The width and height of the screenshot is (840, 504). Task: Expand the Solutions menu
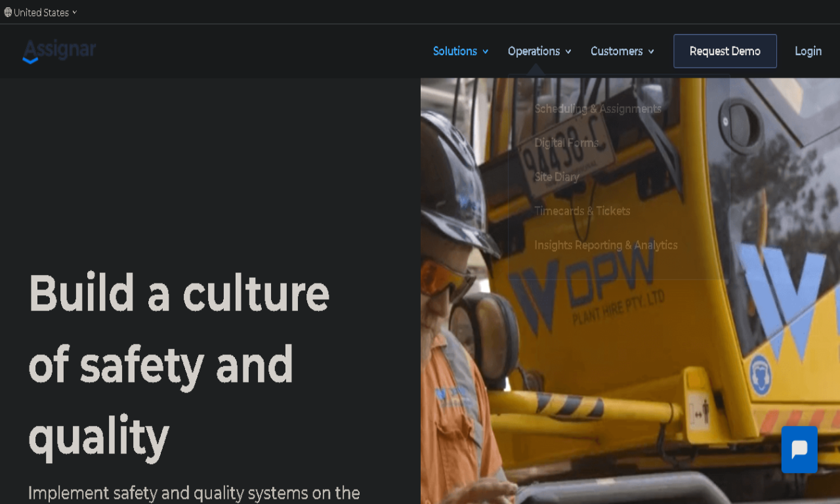pyautogui.click(x=461, y=51)
